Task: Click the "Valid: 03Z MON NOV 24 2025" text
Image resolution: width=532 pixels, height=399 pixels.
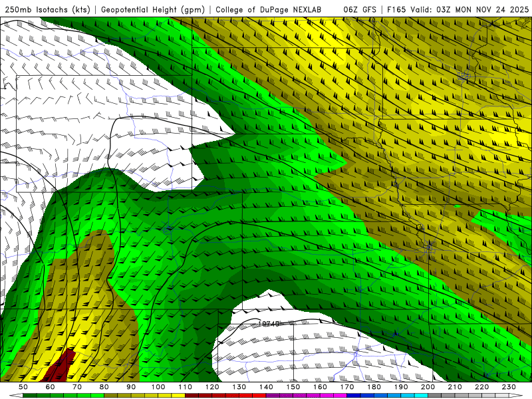Action: click(469, 10)
